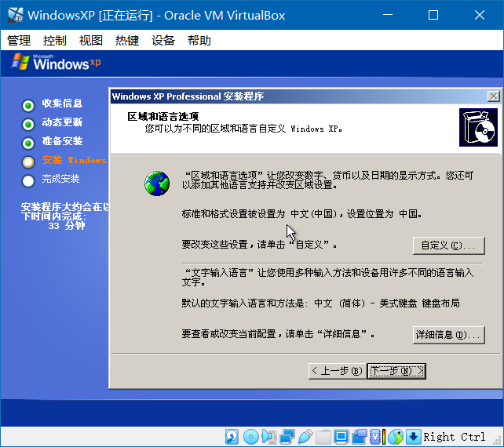The image size is (504, 447).
Task: Click the mouse integration status icon
Action: (x=396, y=437)
